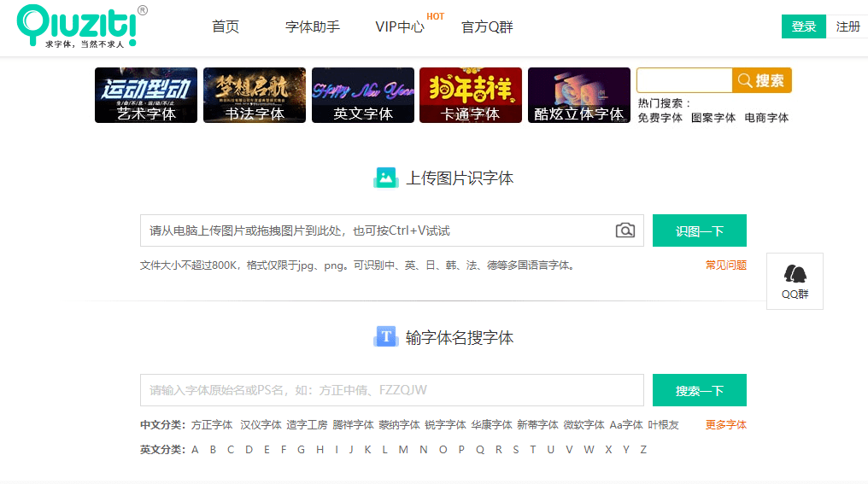Choose English letter E

click(267, 450)
